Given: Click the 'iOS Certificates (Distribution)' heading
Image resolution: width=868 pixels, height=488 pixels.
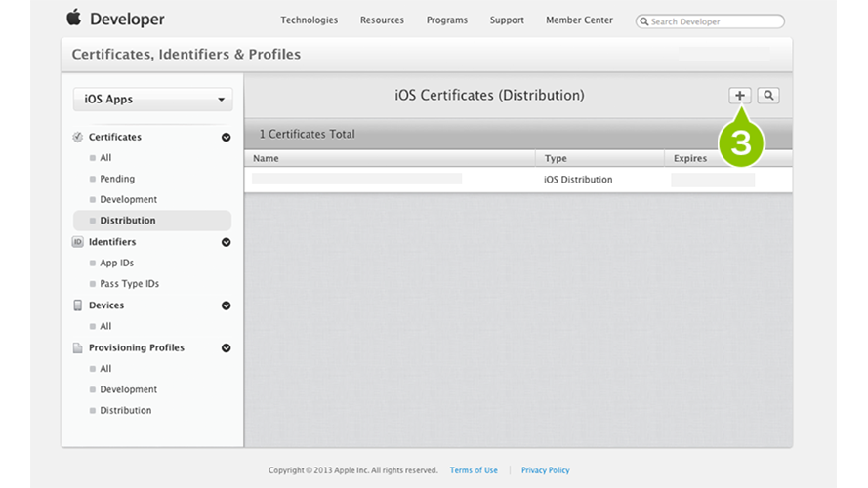Looking at the screenshot, I should [x=489, y=96].
